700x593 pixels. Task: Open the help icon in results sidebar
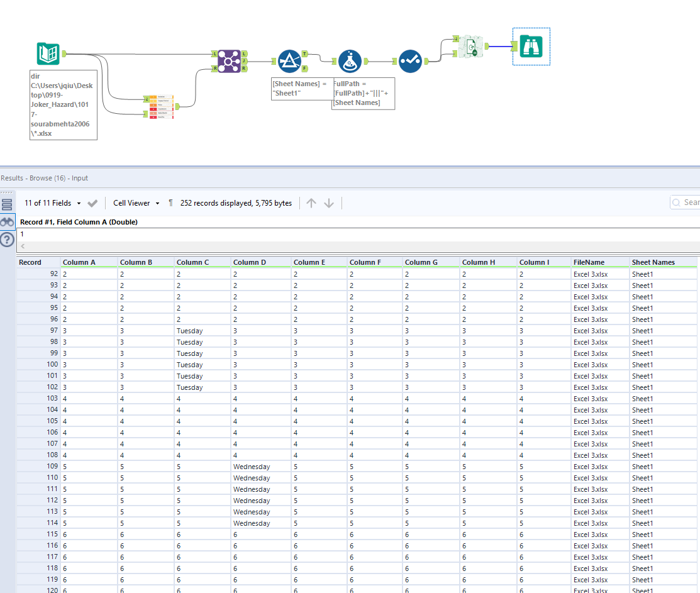pos(8,240)
